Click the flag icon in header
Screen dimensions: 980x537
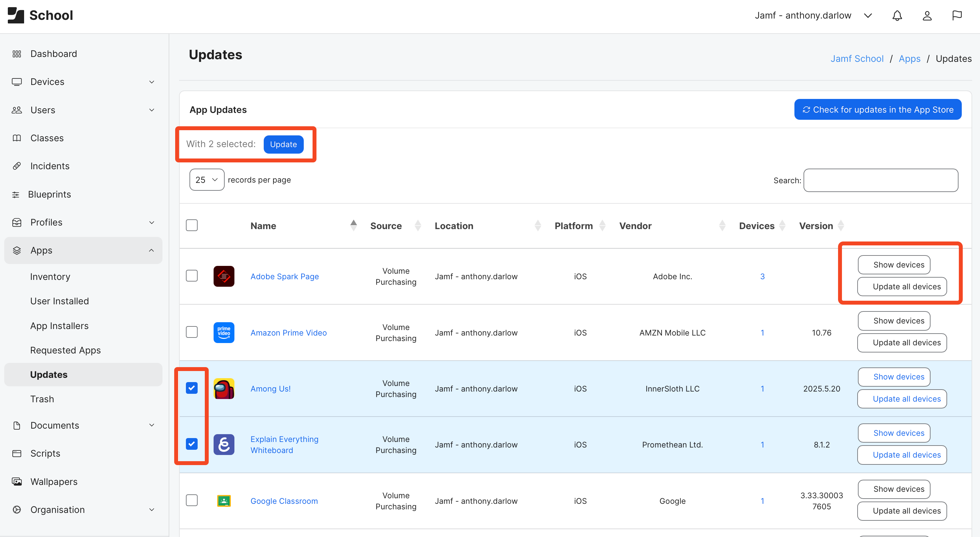[x=957, y=16]
